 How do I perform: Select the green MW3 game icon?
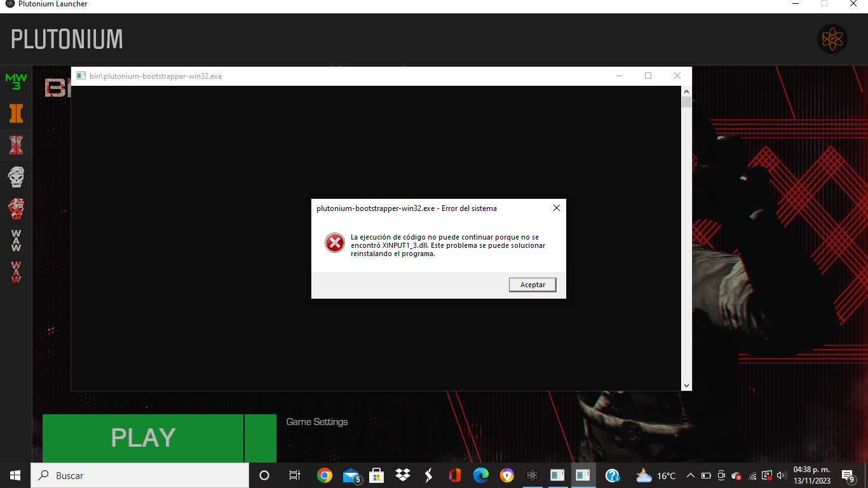[16, 81]
